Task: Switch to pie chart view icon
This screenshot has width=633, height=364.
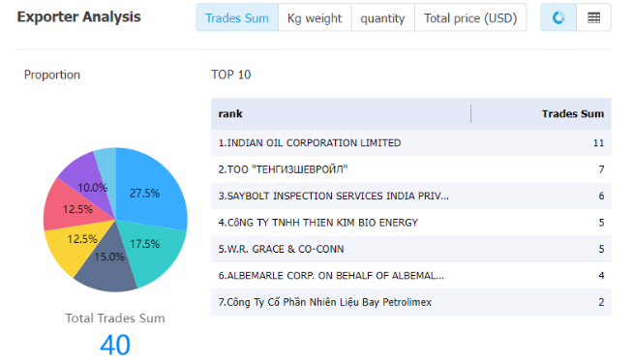Action: 558,17
